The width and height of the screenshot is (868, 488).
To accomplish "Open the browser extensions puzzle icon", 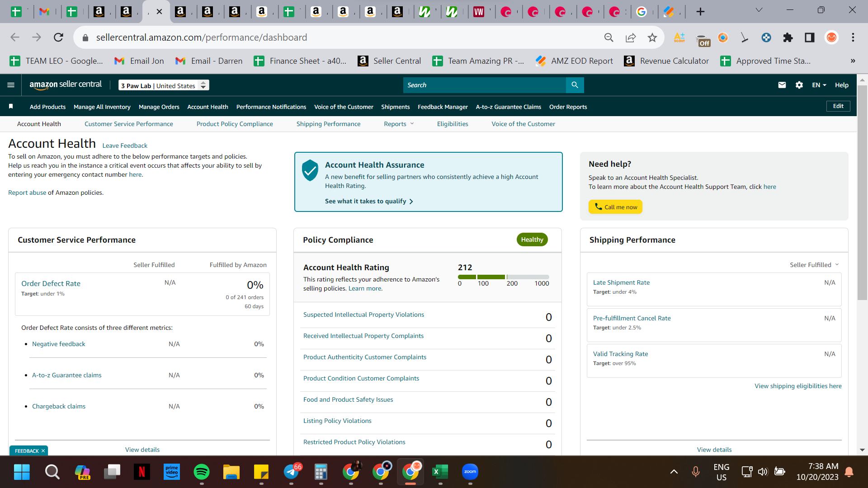I will coord(788,38).
